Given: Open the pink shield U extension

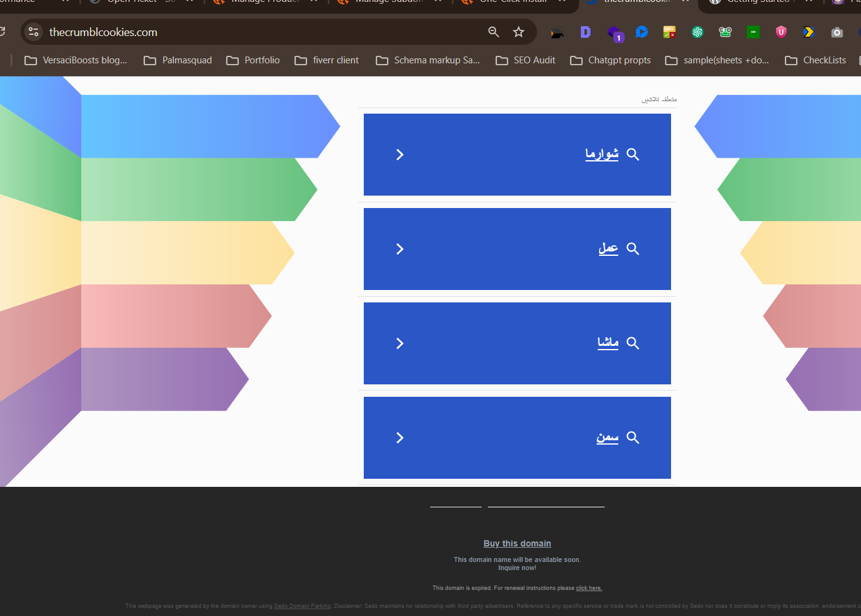Looking at the screenshot, I should pos(781,32).
